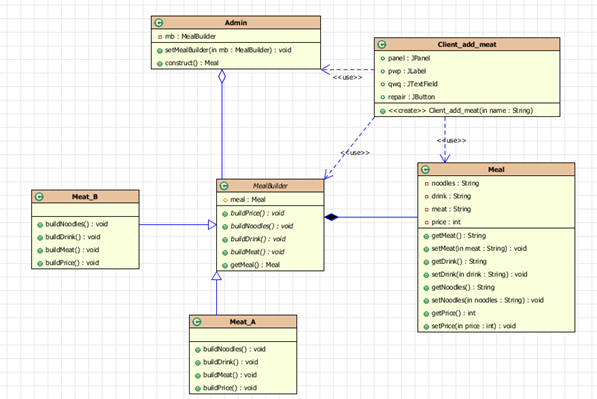Screen dimensions: 597x399
Task: Click private field icon beside mb : MealBuilder
Action: click(160, 37)
